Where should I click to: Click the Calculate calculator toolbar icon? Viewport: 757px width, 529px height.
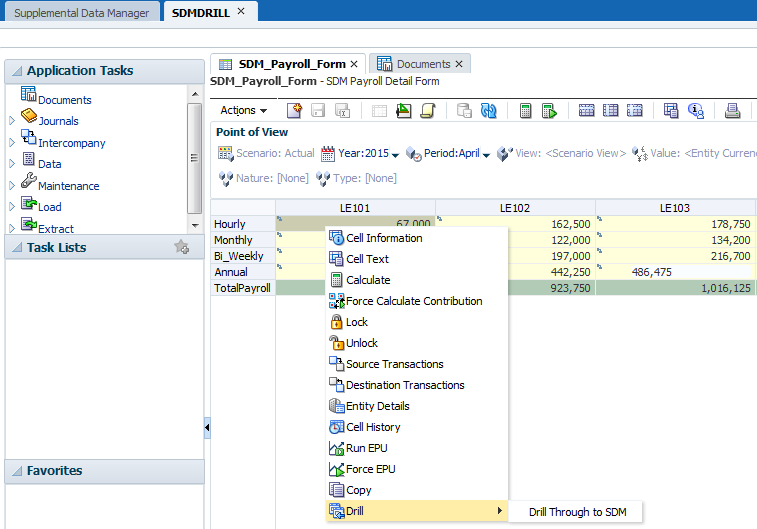pyautogui.click(x=525, y=111)
